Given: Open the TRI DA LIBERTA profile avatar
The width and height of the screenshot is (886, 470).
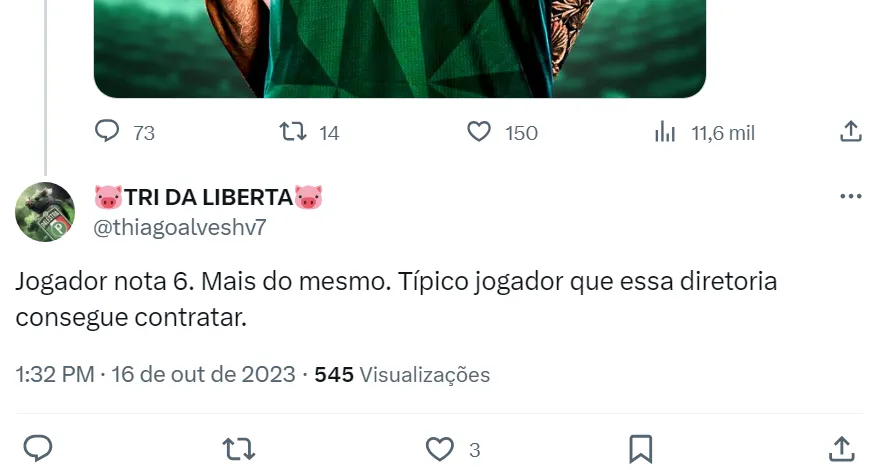Looking at the screenshot, I should pyautogui.click(x=45, y=212).
